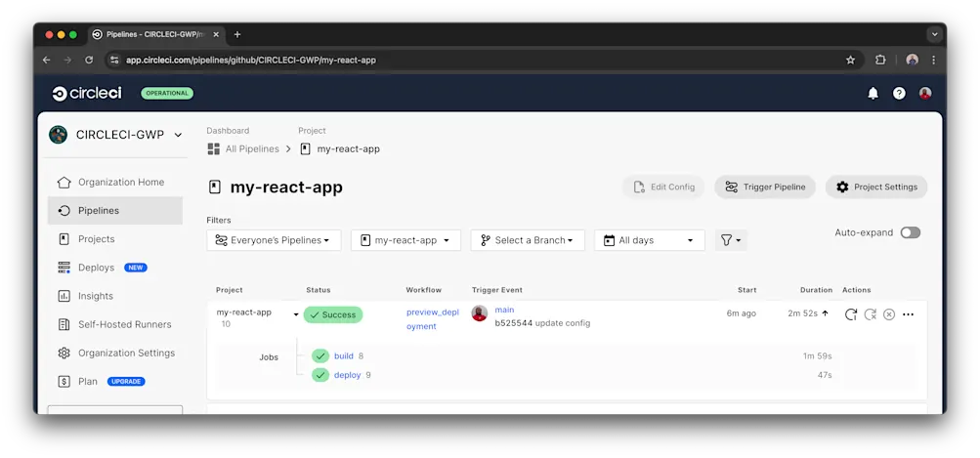The height and width of the screenshot is (458, 980).
Task: Click the CircleCI logo
Action: tap(87, 94)
